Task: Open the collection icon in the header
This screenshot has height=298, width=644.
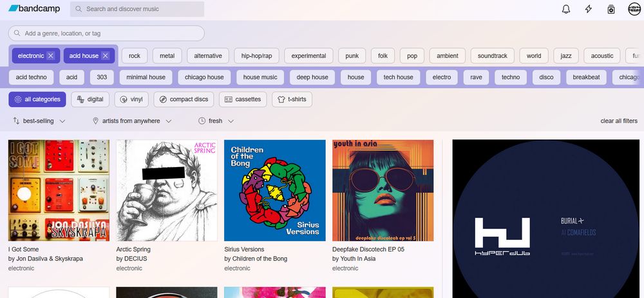Action: click(611, 9)
